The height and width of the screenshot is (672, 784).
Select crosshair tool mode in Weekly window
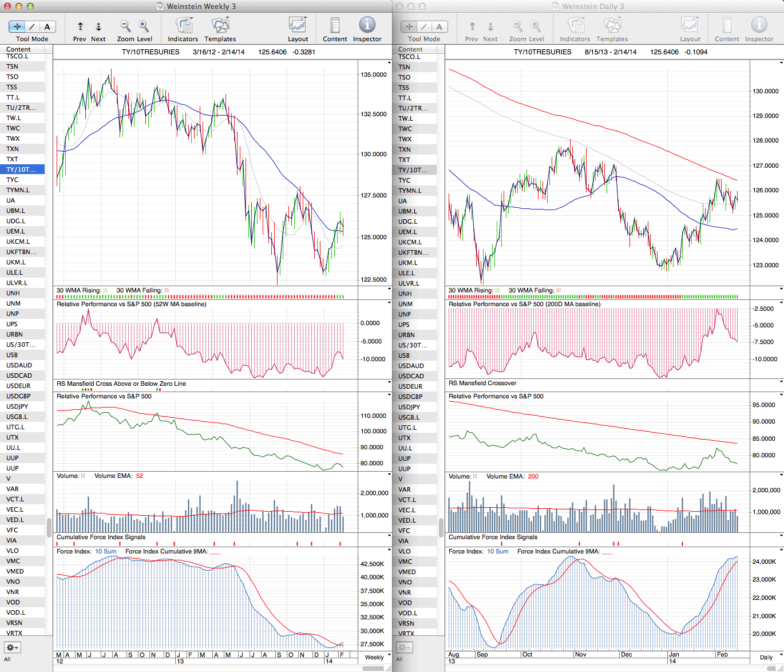[x=17, y=26]
